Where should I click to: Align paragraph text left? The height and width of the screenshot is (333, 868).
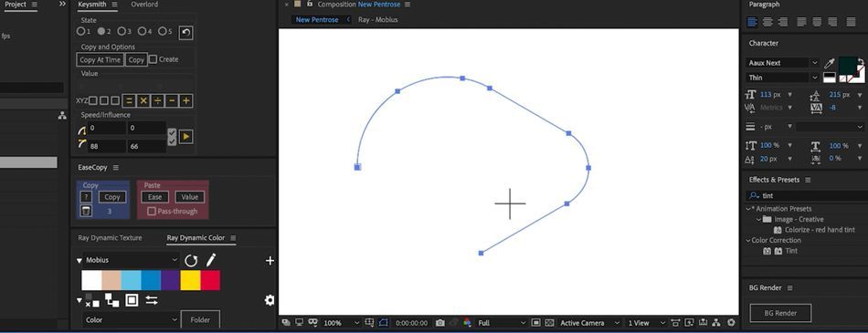coord(752,22)
